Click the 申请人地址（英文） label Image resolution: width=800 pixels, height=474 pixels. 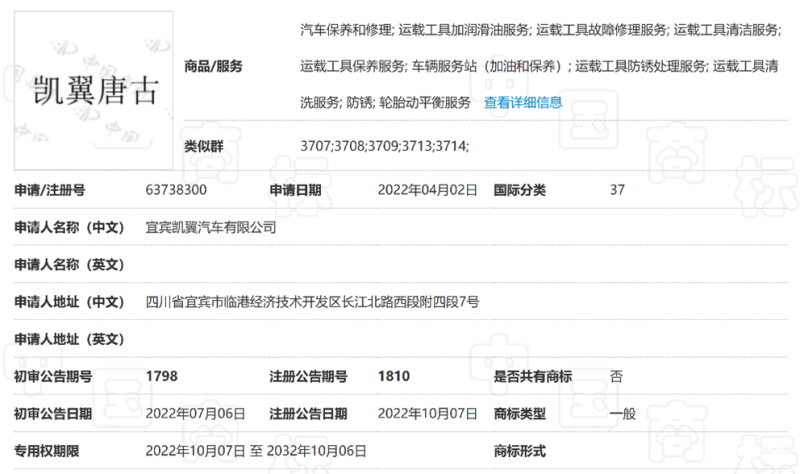(69, 339)
